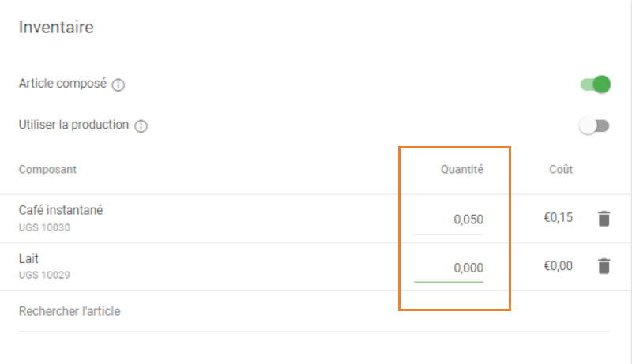Screen dimensions: 632x364
Task: Click the Coût column header
Action: pyautogui.click(x=561, y=169)
